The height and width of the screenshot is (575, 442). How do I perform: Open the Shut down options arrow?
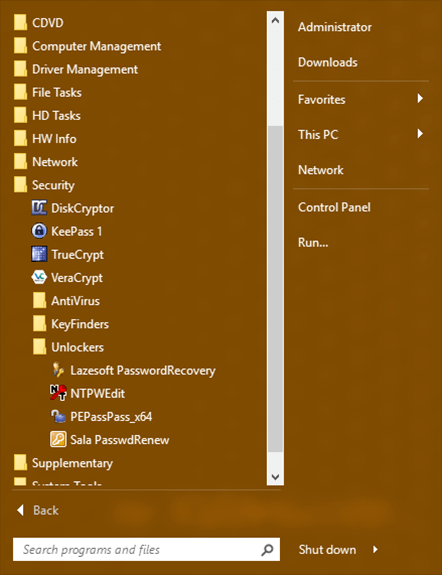pyautogui.click(x=375, y=549)
